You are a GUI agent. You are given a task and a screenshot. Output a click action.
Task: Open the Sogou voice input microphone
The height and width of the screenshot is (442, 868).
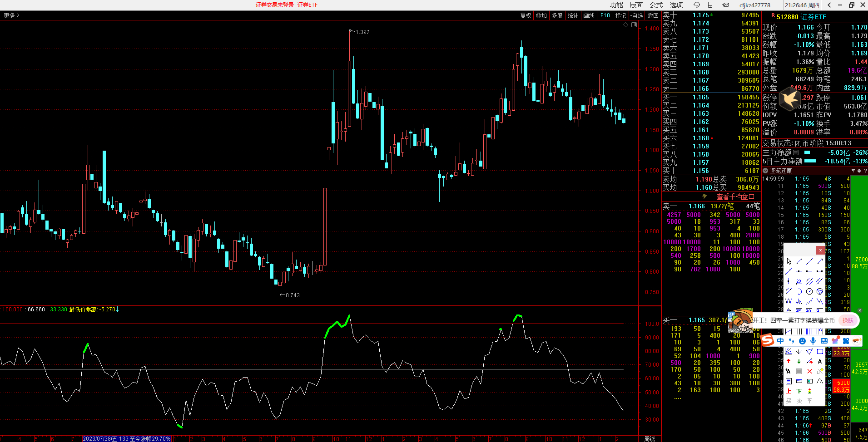(813, 341)
